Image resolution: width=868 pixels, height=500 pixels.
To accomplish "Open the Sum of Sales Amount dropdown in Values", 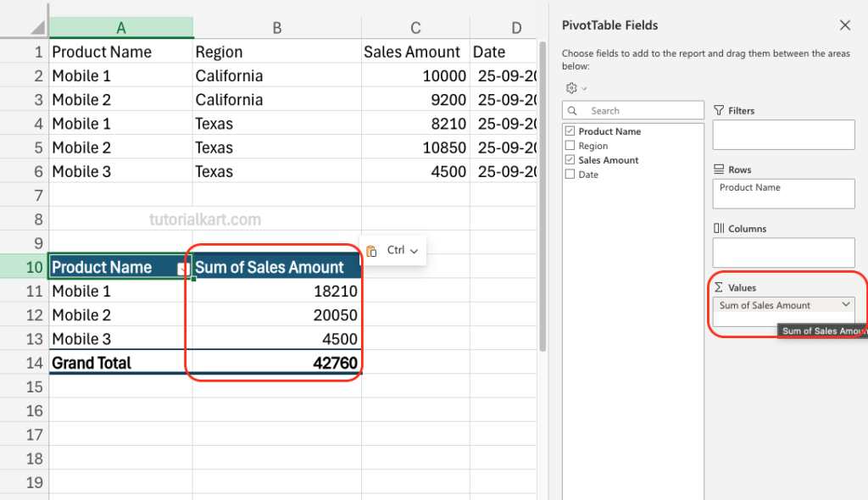I will 844,305.
